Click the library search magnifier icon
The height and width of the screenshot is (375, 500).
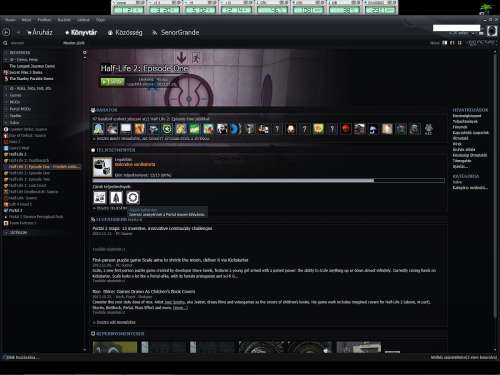coord(5,43)
